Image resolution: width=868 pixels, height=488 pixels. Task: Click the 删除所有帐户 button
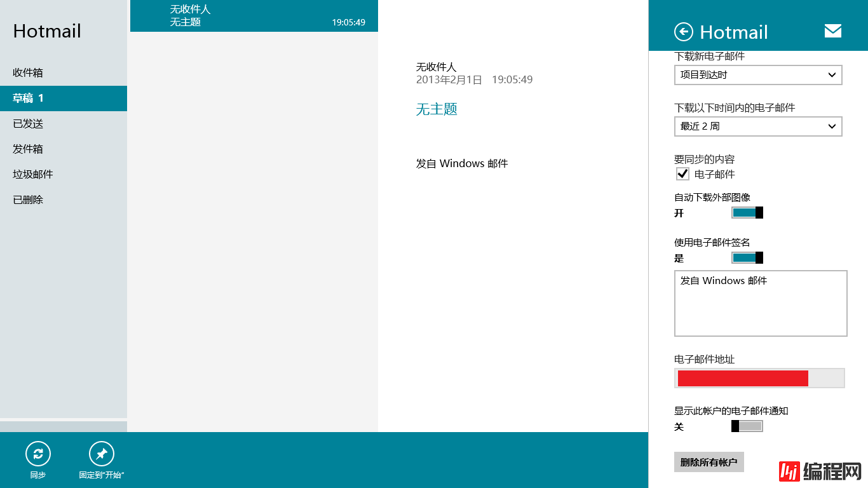point(709,462)
